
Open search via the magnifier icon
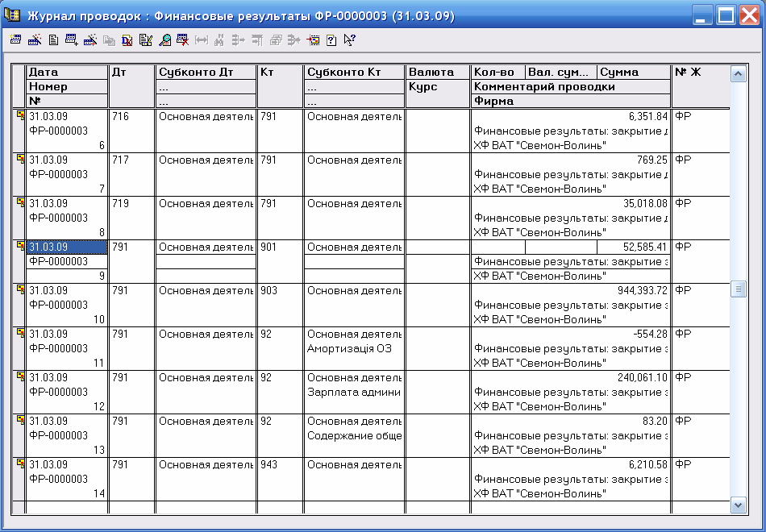pos(164,39)
